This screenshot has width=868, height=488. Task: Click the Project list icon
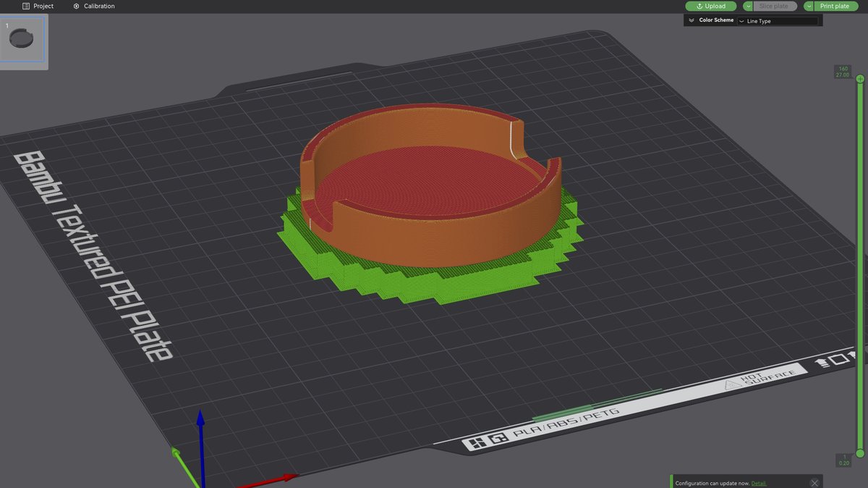(26, 6)
